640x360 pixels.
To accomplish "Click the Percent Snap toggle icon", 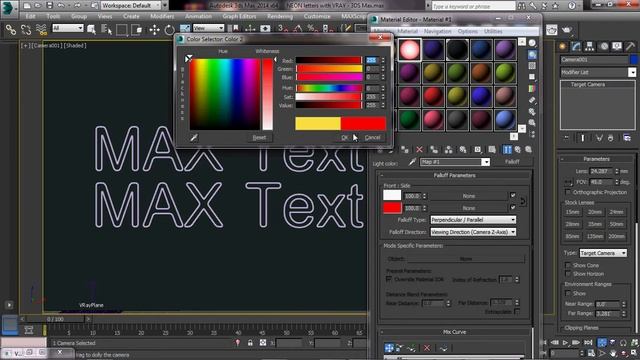I will (x=313, y=28).
